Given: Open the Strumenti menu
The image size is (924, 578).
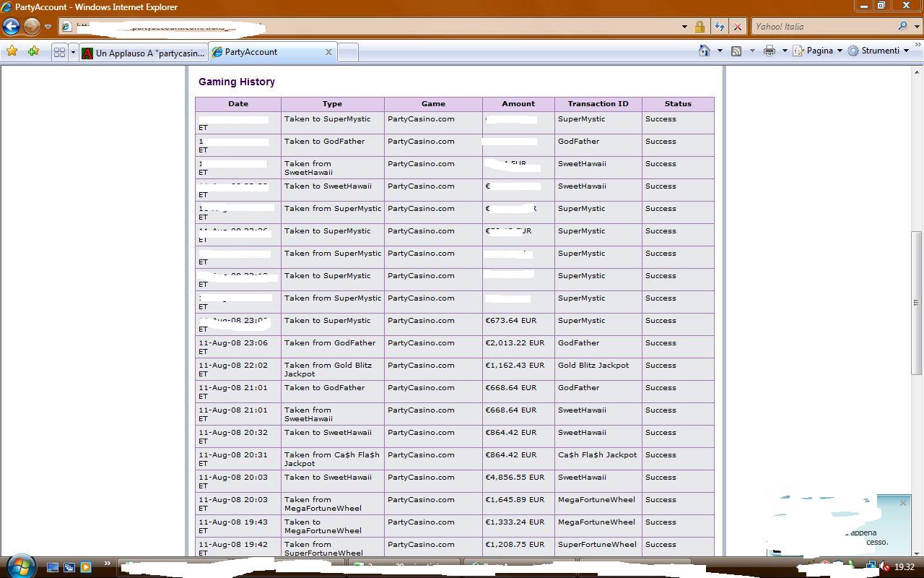Looking at the screenshot, I should (x=879, y=51).
